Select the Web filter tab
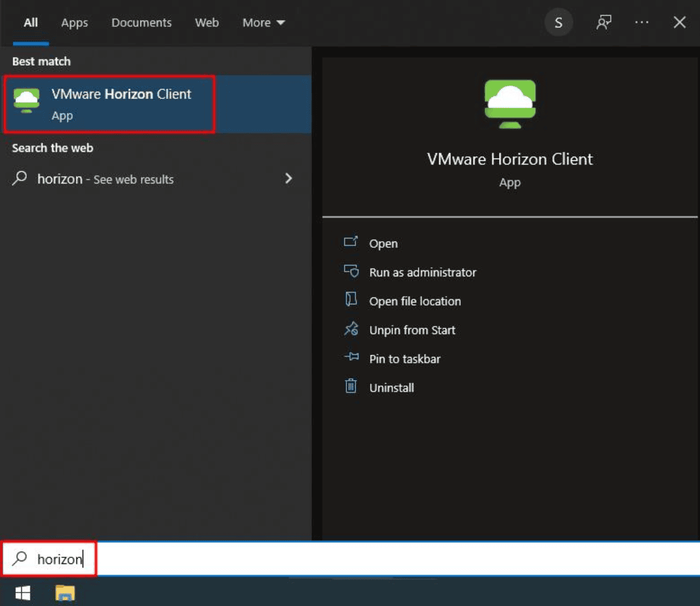The width and height of the screenshot is (700, 606). [207, 23]
